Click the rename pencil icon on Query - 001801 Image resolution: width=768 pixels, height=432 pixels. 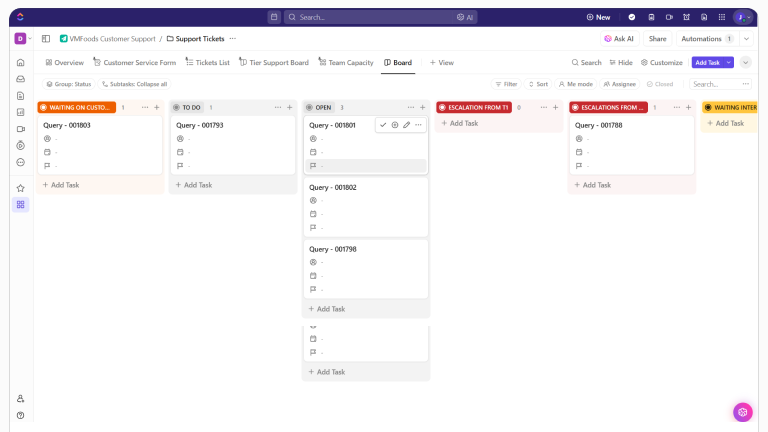(407, 125)
